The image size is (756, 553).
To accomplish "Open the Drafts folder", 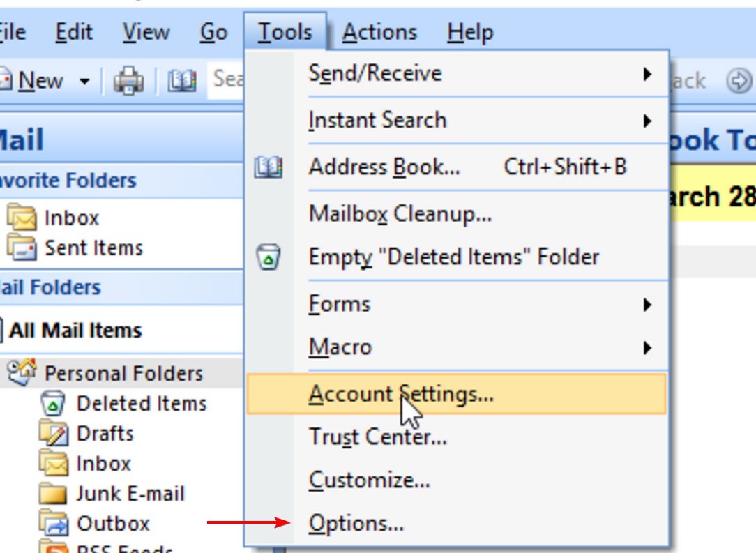I will 105,434.
